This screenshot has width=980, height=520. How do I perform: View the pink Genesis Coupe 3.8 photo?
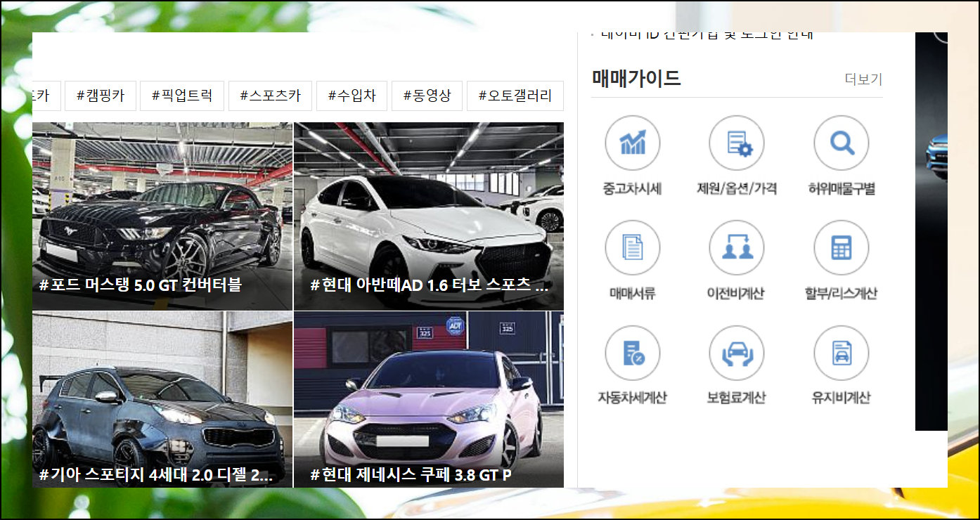[429, 400]
